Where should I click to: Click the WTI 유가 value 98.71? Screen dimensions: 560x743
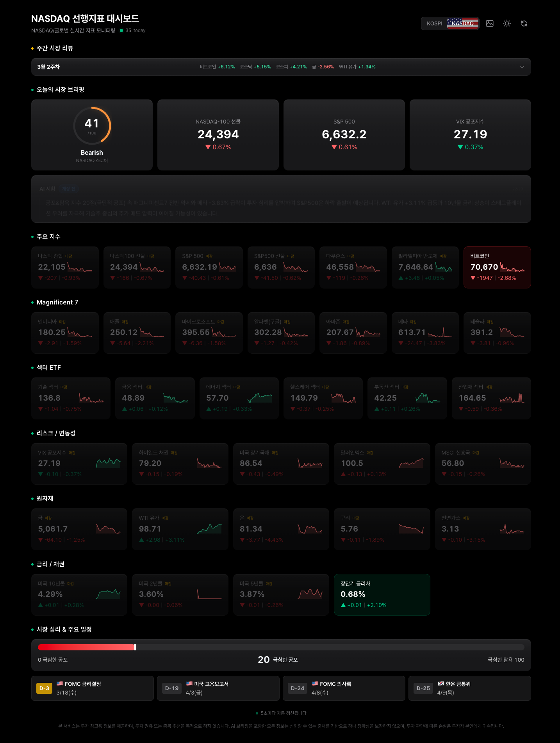(x=150, y=529)
